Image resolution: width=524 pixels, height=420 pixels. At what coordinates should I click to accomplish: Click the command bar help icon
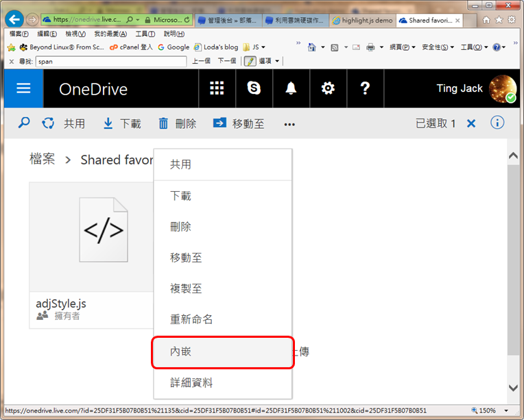pyautogui.click(x=497, y=47)
